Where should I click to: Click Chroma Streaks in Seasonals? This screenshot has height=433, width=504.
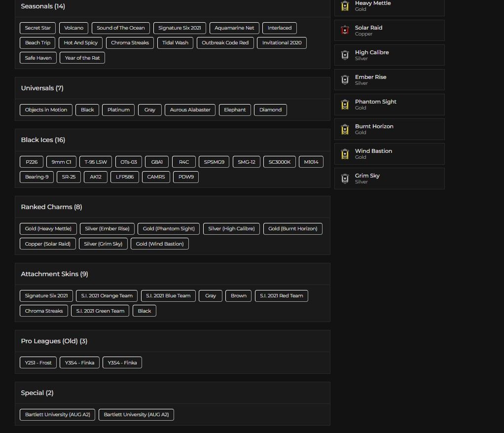pos(130,43)
